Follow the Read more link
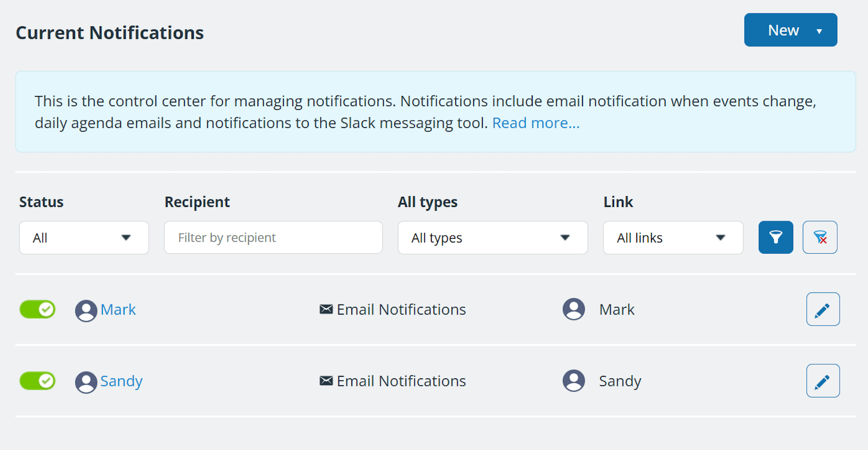This screenshot has height=450, width=868. 535,123
